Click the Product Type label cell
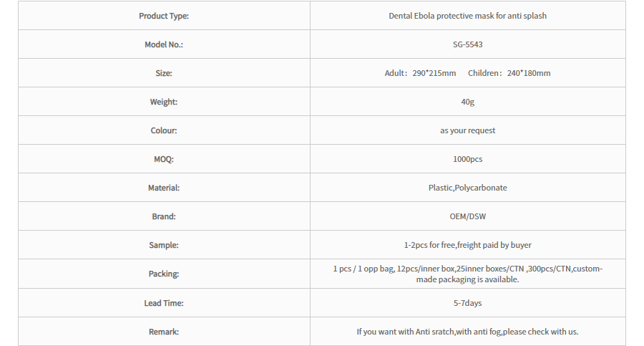The image size is (644, 346). pos(164,16)
